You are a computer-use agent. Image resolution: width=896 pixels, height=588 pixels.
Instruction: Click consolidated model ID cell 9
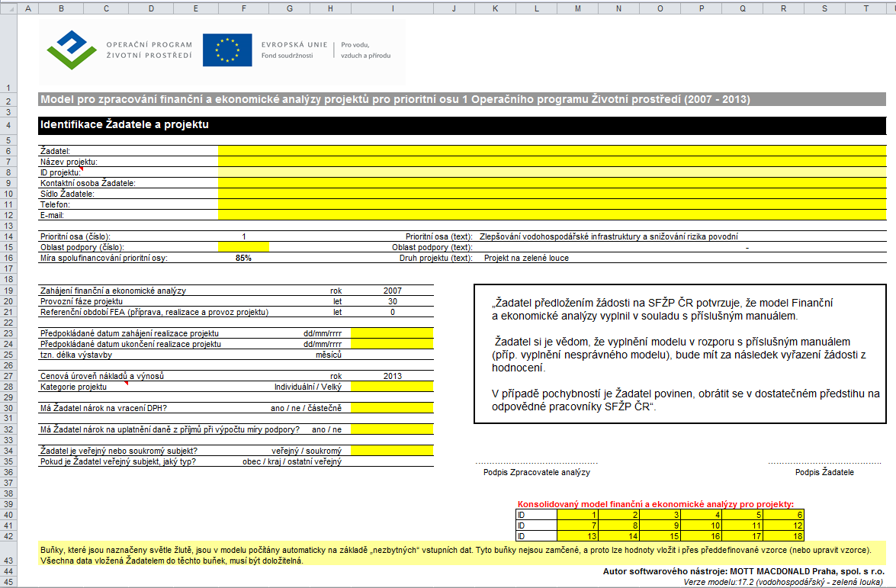point(660,525)
